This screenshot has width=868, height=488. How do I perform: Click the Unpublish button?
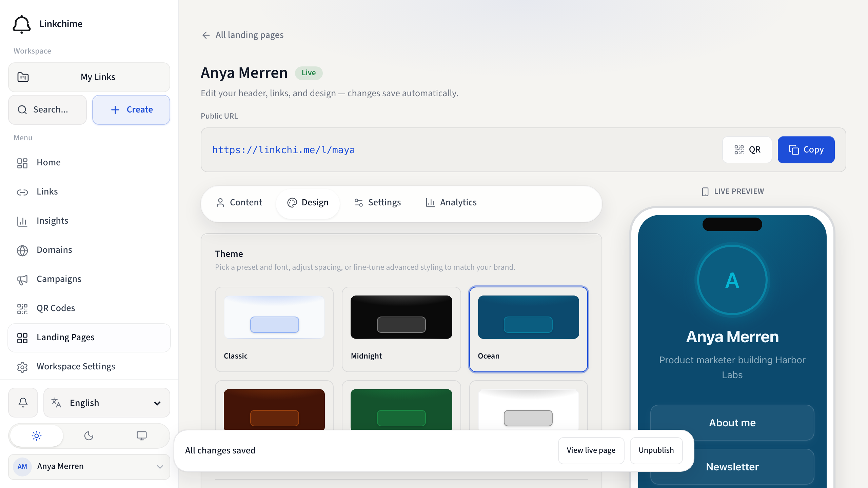coord(656,450)
